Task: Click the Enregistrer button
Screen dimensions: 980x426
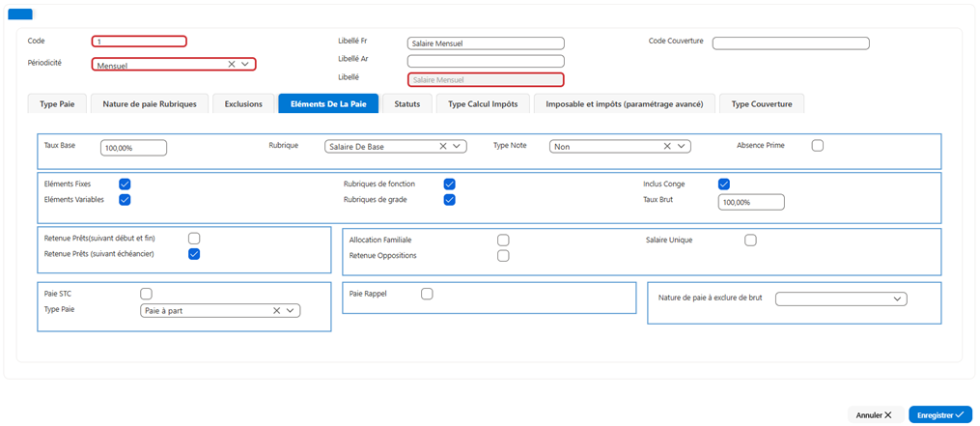Action: coord(940,414)
